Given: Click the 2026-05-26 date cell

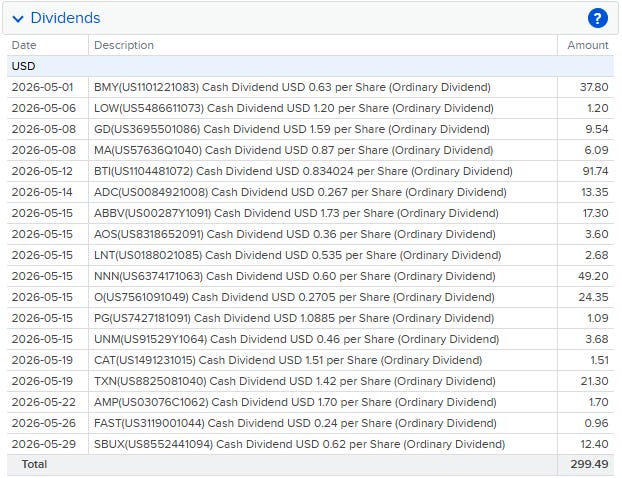Looking at the screenshot, I should tap(44, 424).
